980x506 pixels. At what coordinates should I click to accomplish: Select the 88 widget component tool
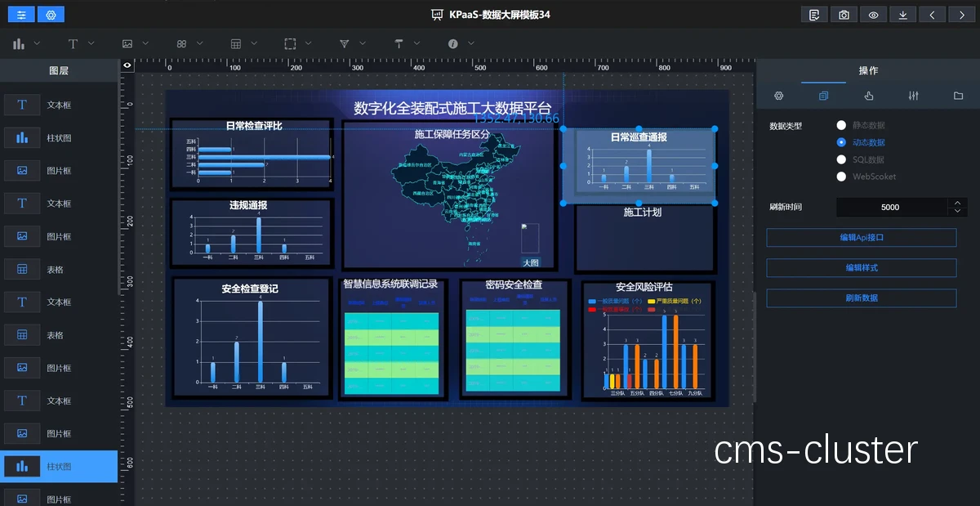[181, 43]
